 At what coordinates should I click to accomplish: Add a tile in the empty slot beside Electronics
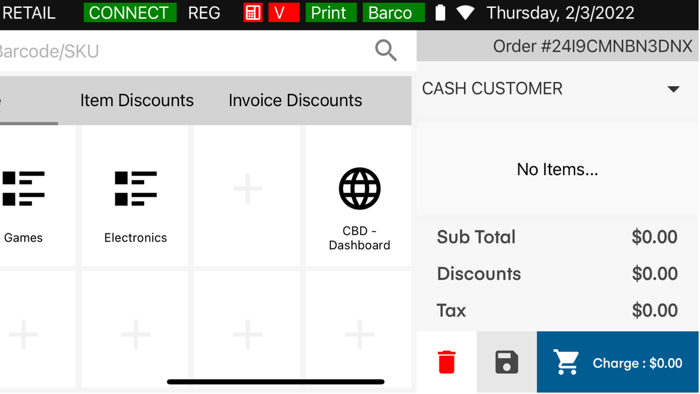tap(247, 196)
